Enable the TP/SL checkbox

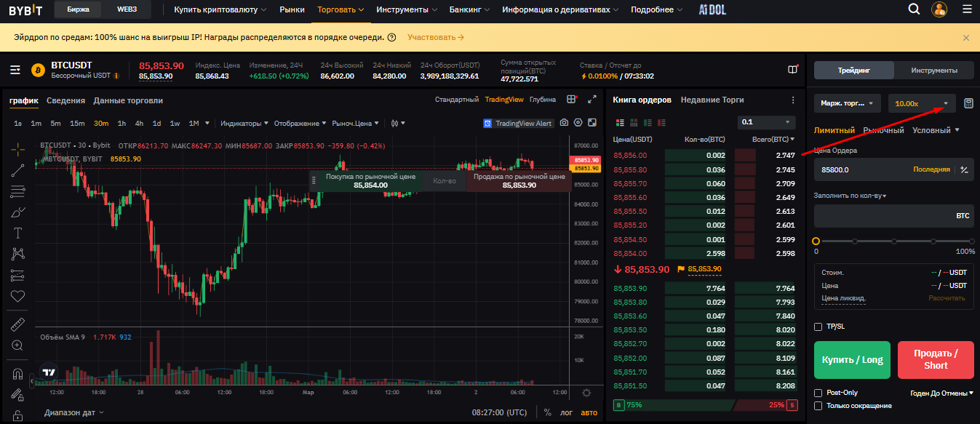tap(818, 327)
